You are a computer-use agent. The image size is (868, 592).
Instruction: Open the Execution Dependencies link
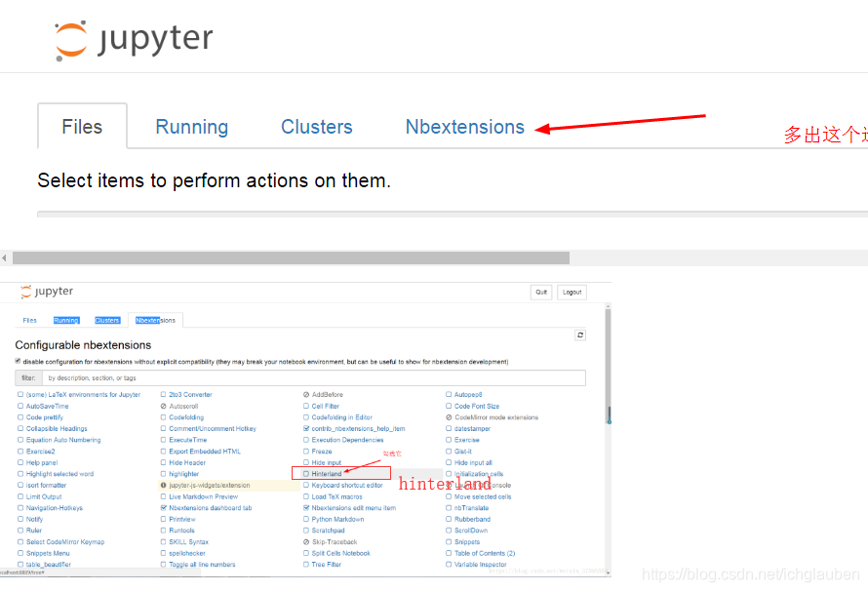[347, 440]
